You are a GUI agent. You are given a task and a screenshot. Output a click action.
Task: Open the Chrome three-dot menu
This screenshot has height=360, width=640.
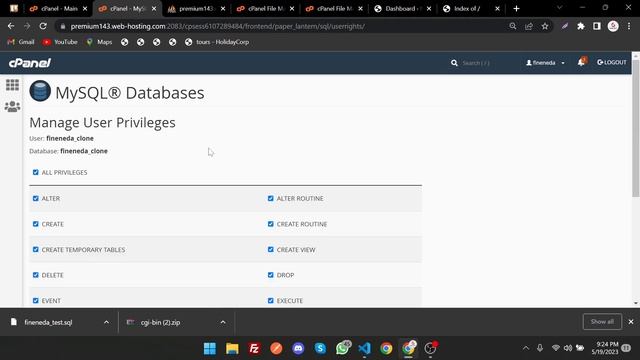629,26
